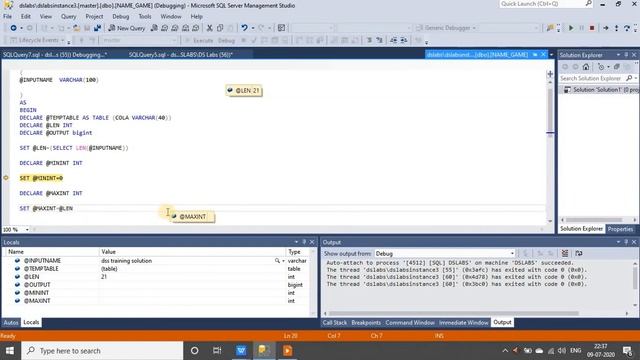
Task: Click the Debug button in SQL toolbar
Action: pos(226,40)
